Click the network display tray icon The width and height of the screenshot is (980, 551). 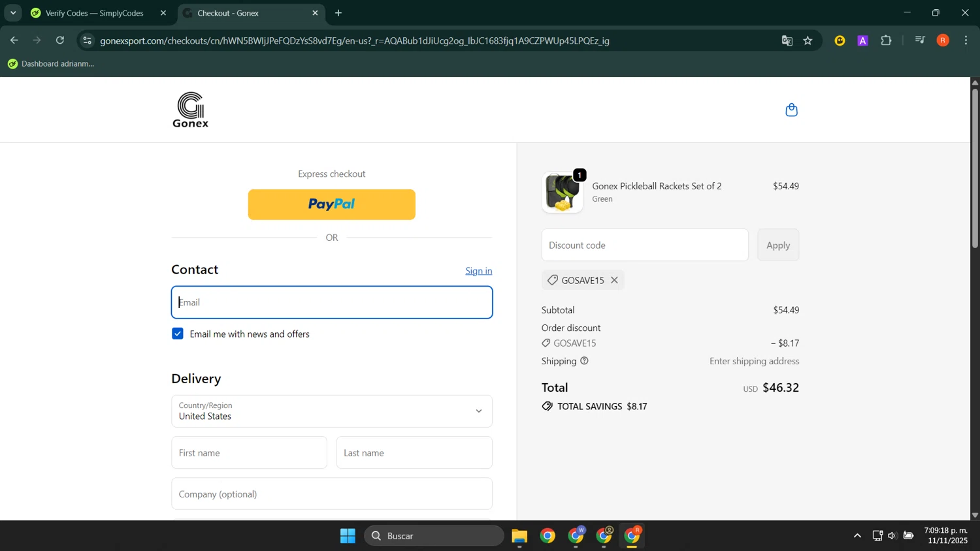click(877, 536)
